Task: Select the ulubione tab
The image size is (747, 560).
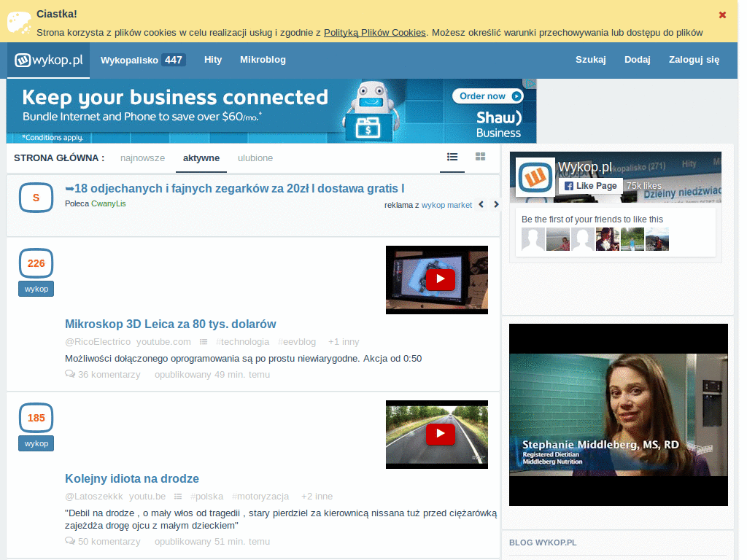Action: (255, 157)
